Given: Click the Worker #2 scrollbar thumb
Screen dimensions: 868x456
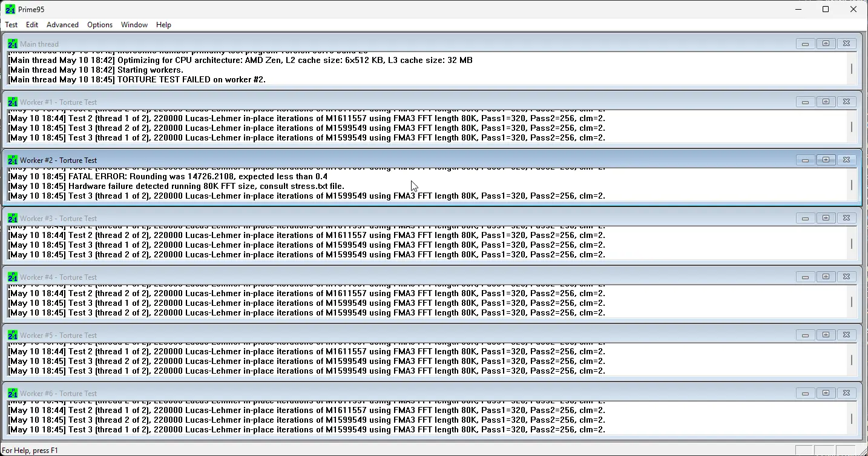Looking at the screenshot, I should pyautogui.click(x=852, y=185).
